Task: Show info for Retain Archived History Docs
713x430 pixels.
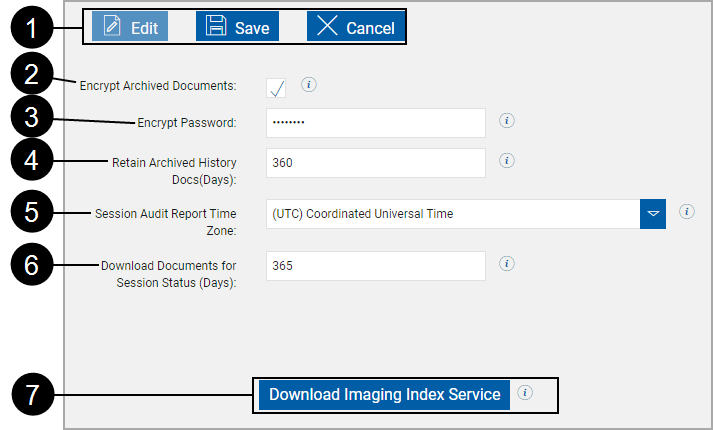Action: click(x=507, y=160)
